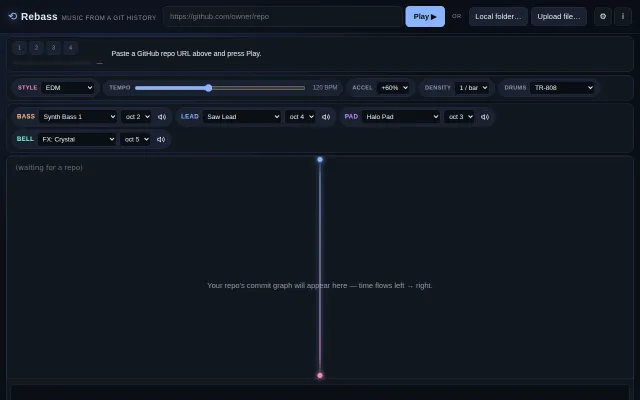Open the LEAD octave dropdown oct 4

pyautogui.click(x=300, y=117)
